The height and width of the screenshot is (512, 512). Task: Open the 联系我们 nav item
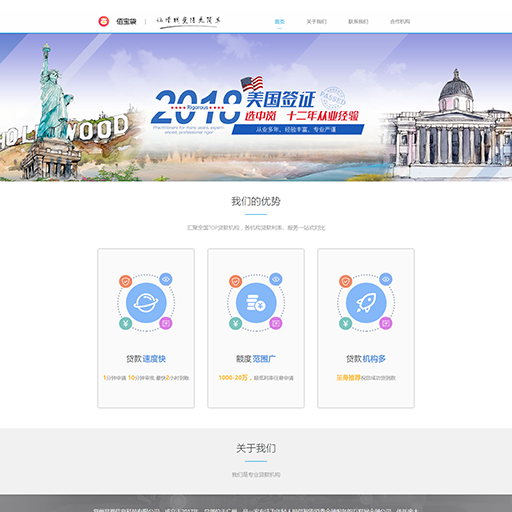tap(358, 22)
